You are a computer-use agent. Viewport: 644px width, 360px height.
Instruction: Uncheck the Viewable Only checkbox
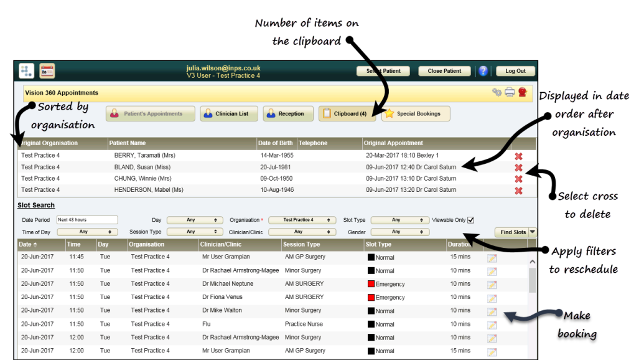click(471, 220)
